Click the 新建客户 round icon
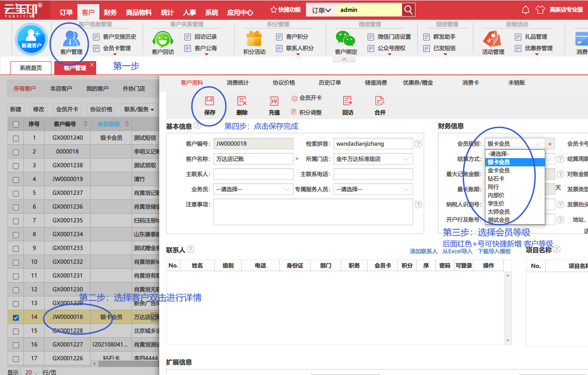588x375 pixels. [x=31, y=39]
